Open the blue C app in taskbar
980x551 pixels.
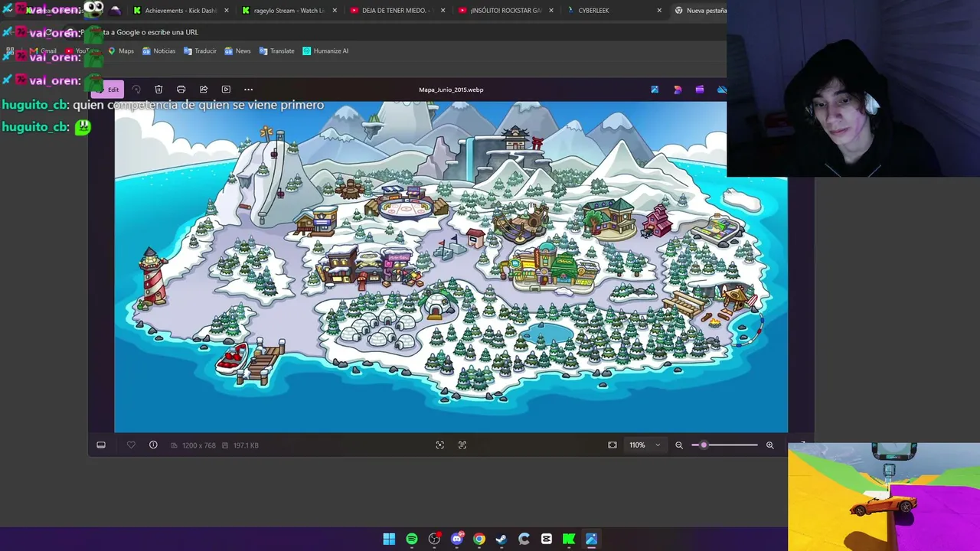pyautogui.click(x=524, y=540)
